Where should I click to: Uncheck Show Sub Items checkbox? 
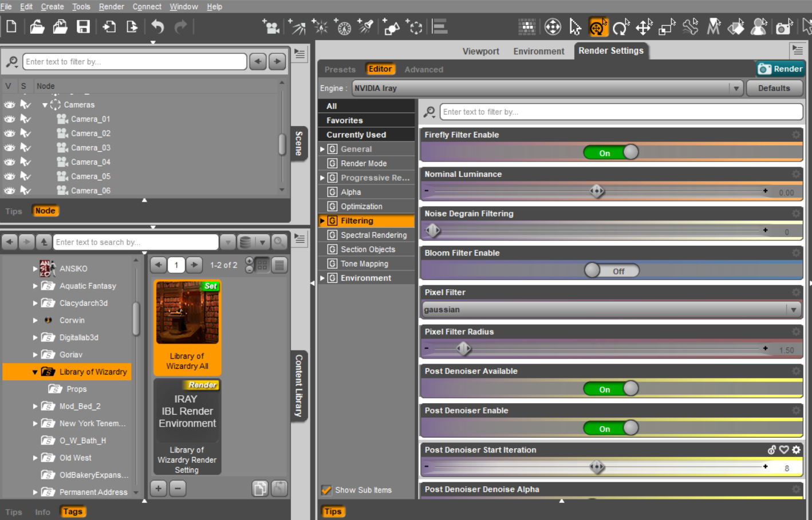click(x=326, y=490)
